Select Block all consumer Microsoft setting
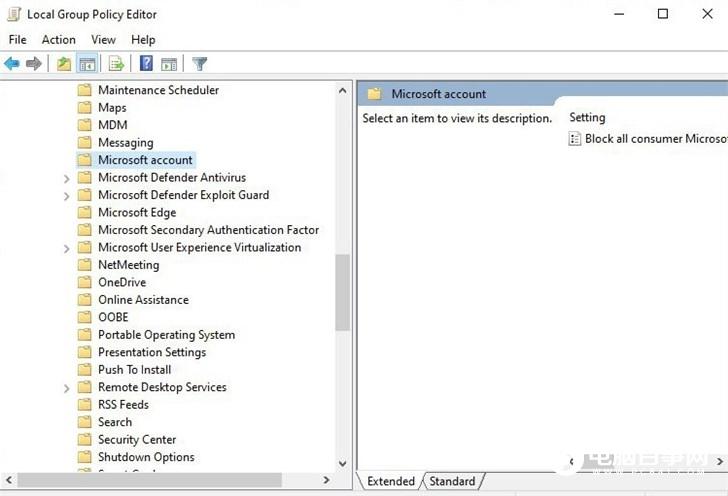The image size is (728, 496). click(656, 138)
